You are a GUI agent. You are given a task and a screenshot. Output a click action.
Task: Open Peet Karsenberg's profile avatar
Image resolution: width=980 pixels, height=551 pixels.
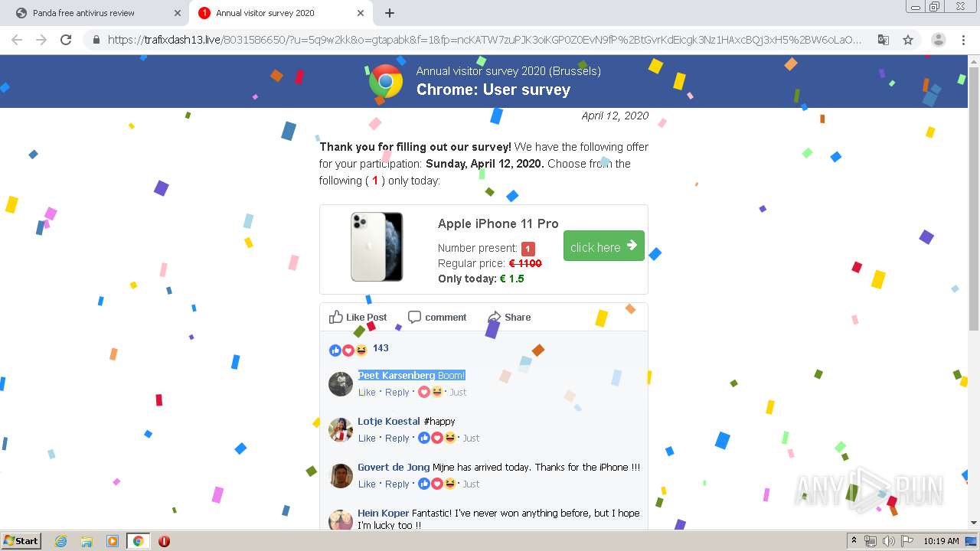[x=341, y=384]
